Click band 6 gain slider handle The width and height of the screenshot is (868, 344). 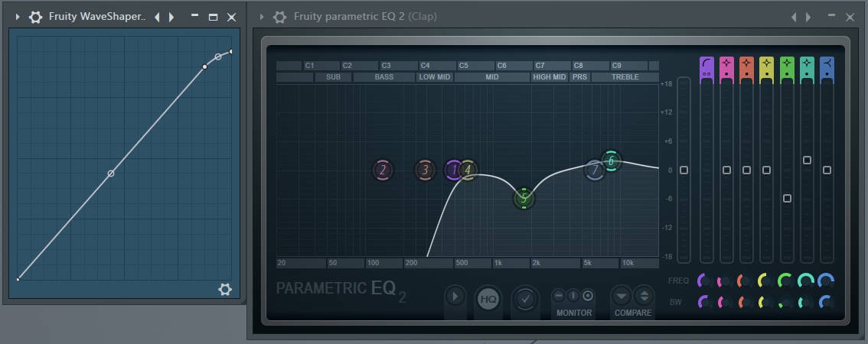807,160
